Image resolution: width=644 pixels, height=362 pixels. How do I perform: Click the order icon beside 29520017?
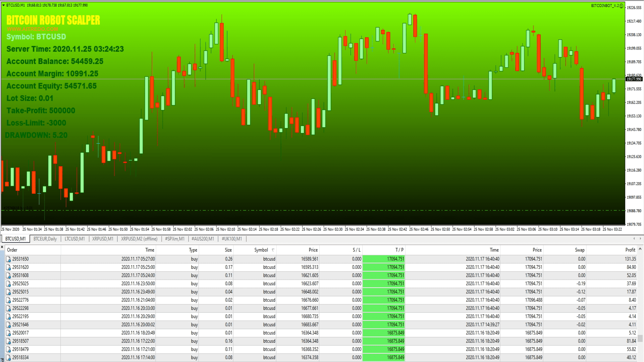[8, 333]
